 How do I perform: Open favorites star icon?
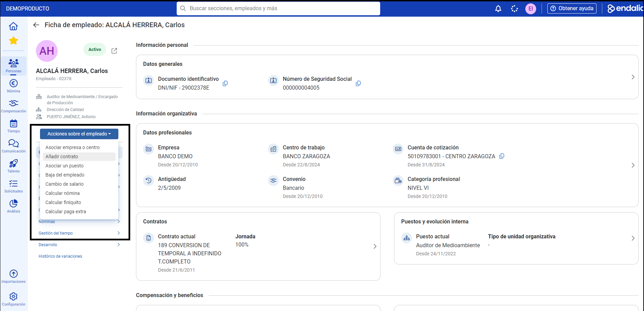pos(13,41)
